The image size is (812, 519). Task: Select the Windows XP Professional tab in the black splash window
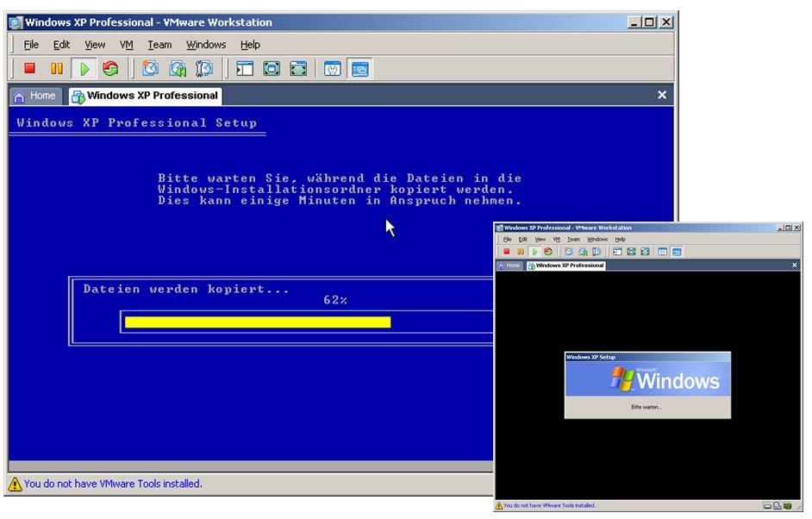(x=565, y=266)
